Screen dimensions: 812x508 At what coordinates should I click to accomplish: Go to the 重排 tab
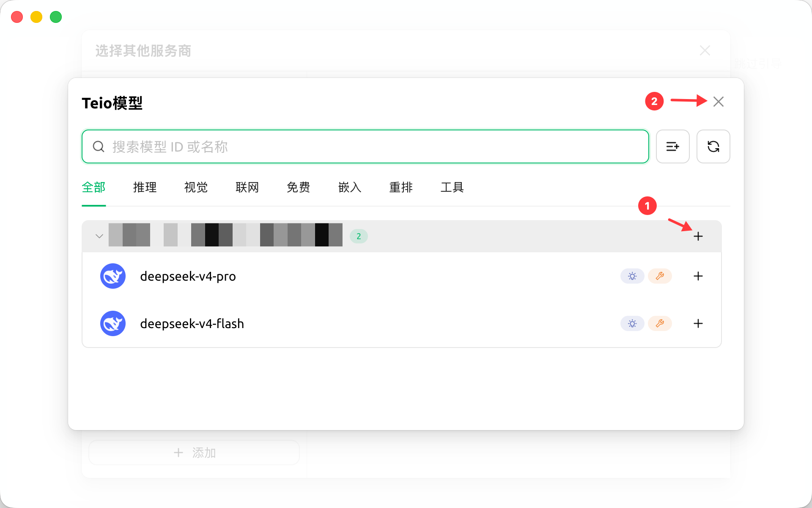(401, 187)
